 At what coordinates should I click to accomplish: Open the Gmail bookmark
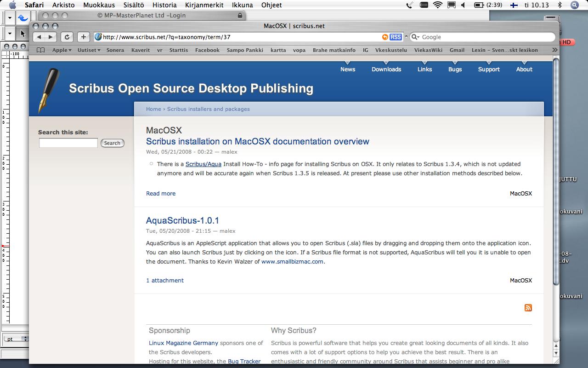pos(457,50)
